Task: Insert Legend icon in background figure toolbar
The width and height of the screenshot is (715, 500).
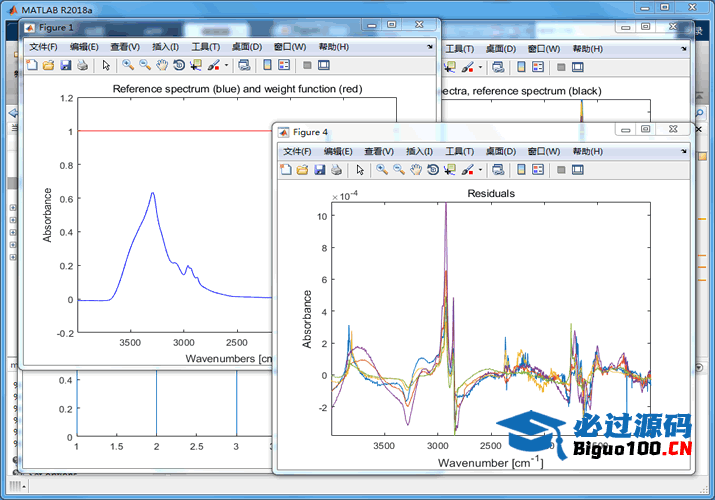Action: point(538,67)
